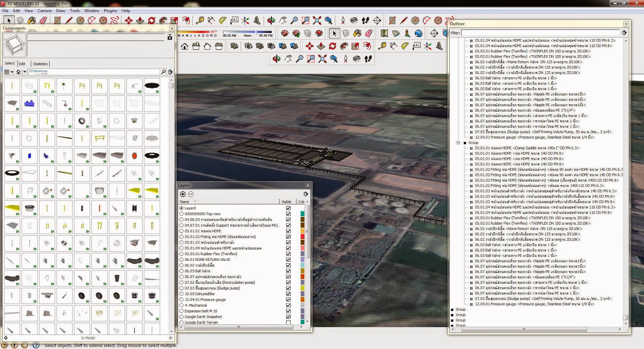The width and height of the screenshot is (644, 349).
Task: Toggle visibility of Google Earth Snapshot layer
Action: (x=288, y=317)
